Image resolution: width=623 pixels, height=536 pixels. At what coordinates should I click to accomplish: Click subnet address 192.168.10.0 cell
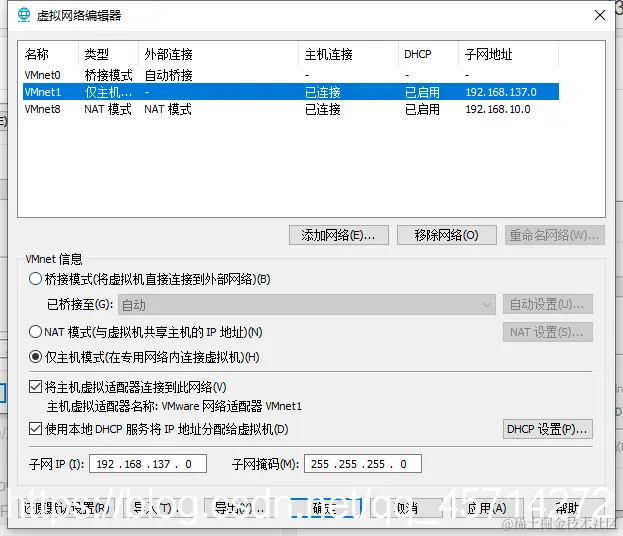[x=498, y=109]
